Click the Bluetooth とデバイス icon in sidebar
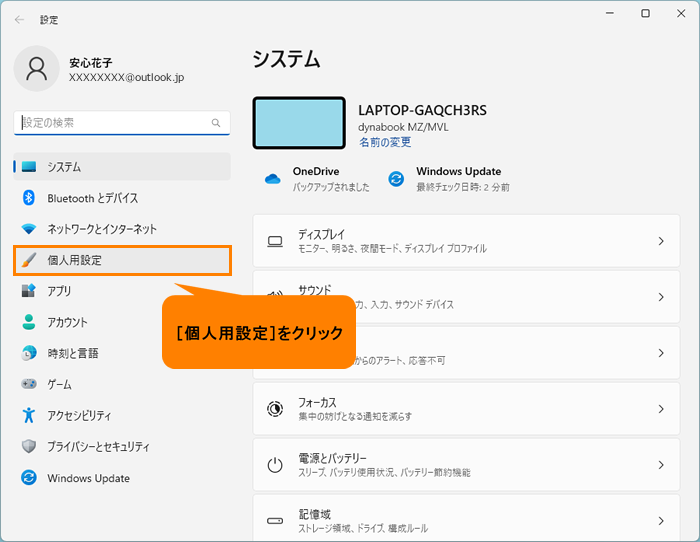This screenshot has width=700, height=542. click(x=29, y=198)
